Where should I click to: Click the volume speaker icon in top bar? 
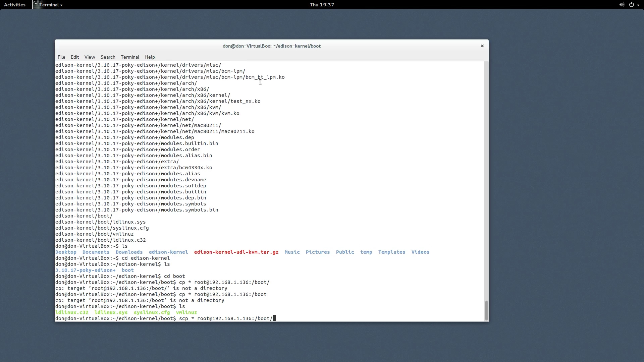coord(622,5)
